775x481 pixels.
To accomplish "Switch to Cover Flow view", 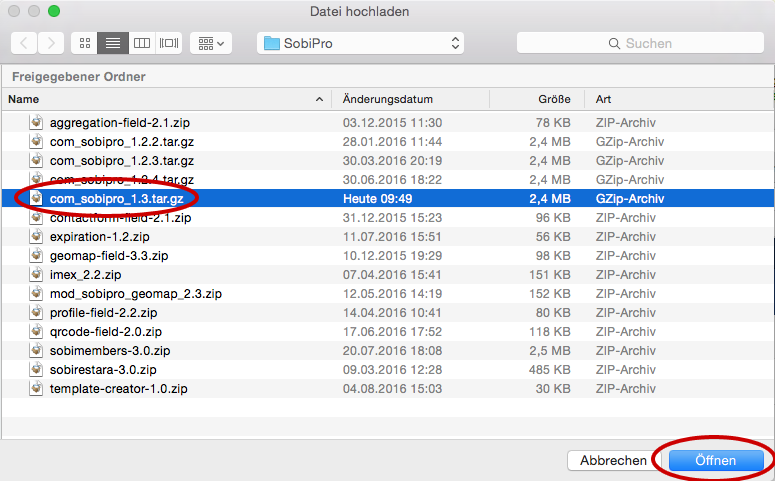I will [169, 44].
